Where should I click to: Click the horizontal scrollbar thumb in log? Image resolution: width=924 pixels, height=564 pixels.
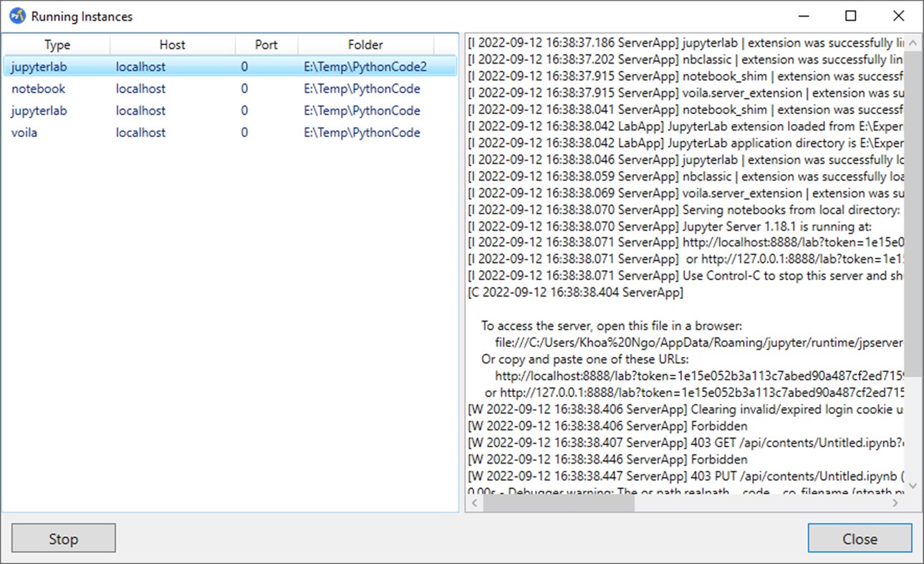pyautogui.click(x=559, y=504)
